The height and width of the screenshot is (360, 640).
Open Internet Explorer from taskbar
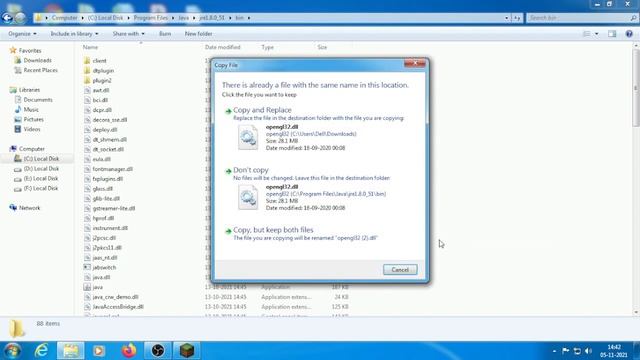(x=41, y=351)
